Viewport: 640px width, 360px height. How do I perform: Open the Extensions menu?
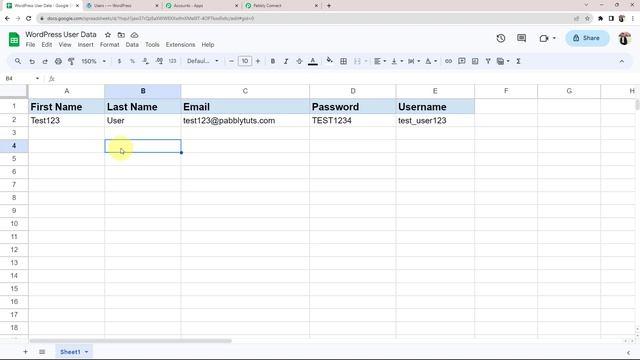[x=180, y=44]
